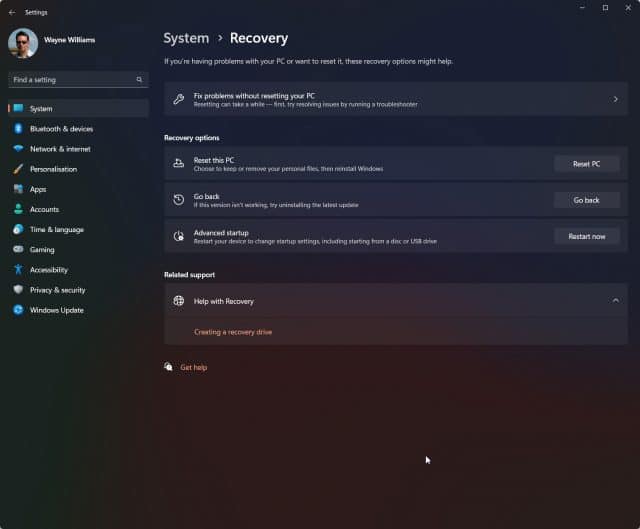Open Bluetooth & devices icon
This screenshot has width=640, height=529.
tap(18, 129)
